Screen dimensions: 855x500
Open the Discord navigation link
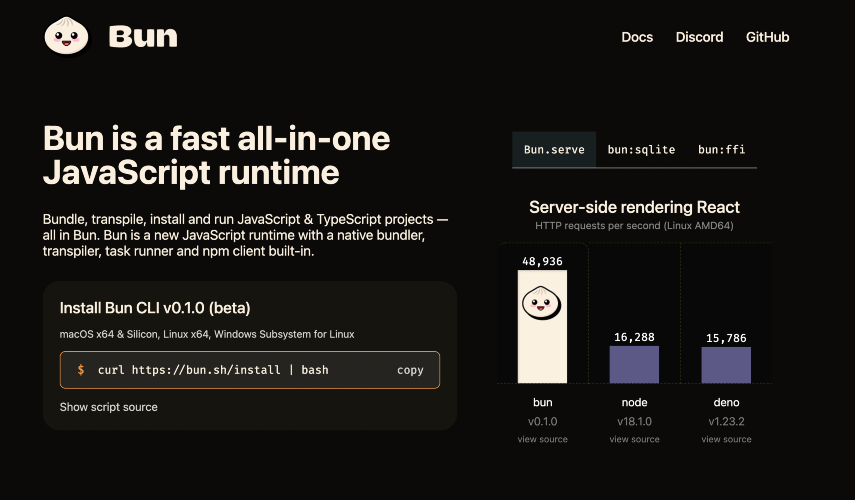coord(699,37)
